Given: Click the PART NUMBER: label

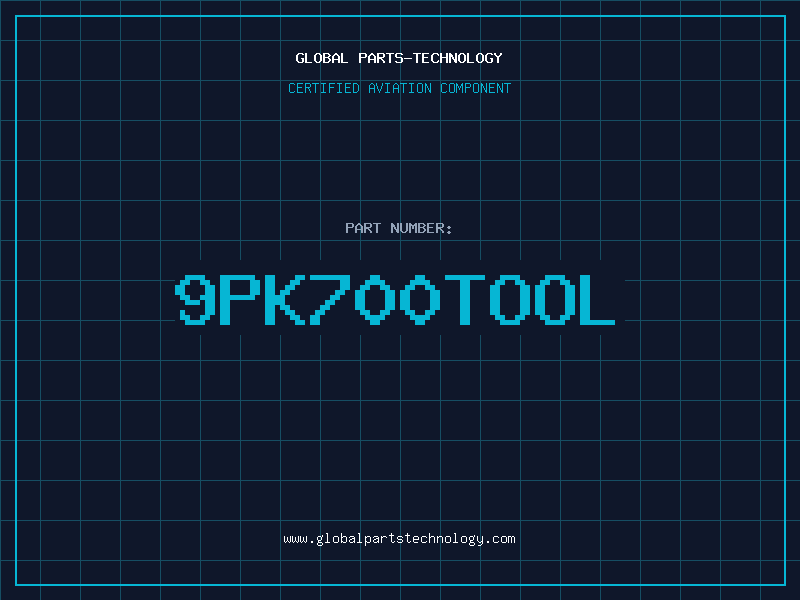Looking at the screenshot, I should (399, 228).
